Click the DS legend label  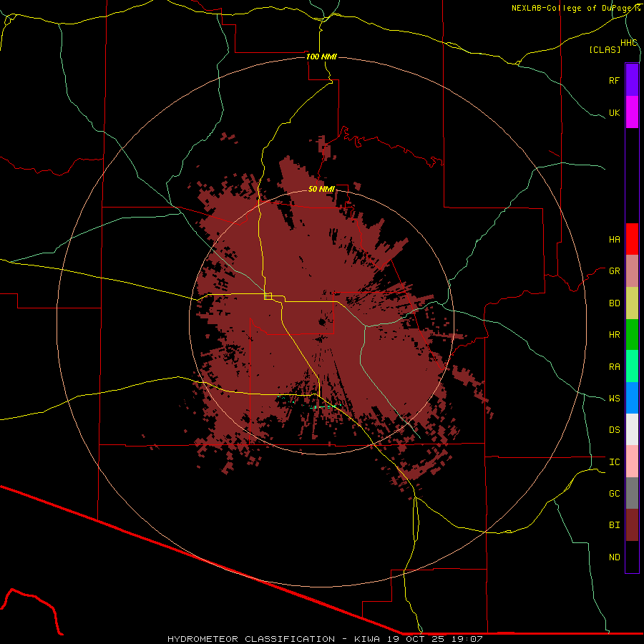[x=614, y=430]
